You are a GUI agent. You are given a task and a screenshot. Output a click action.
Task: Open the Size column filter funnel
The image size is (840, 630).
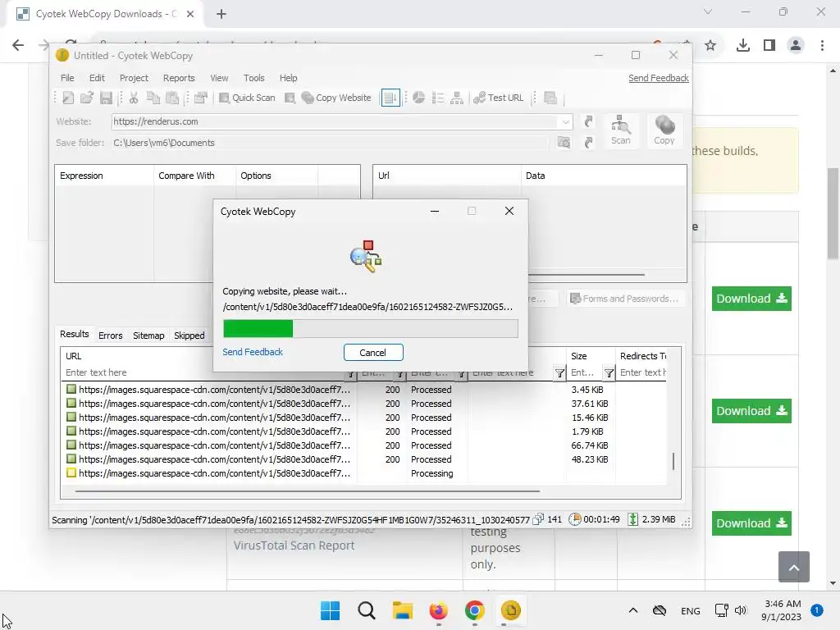pos(609,373)
